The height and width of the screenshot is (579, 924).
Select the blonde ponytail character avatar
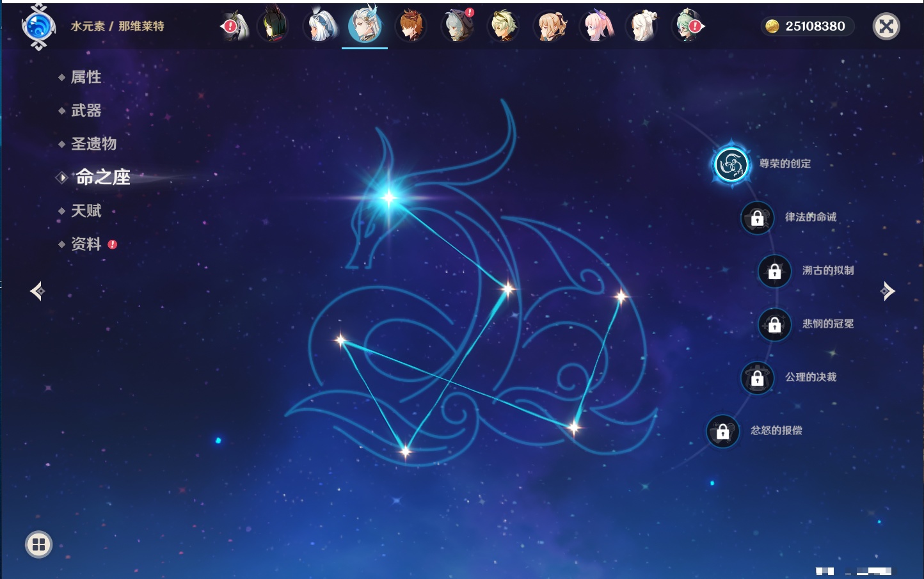pyautogui.click(x=550, y=26)
